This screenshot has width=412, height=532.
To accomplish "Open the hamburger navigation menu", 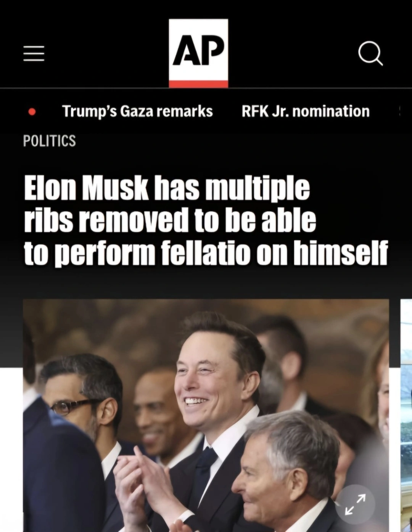I will click(x=34, y=53).
